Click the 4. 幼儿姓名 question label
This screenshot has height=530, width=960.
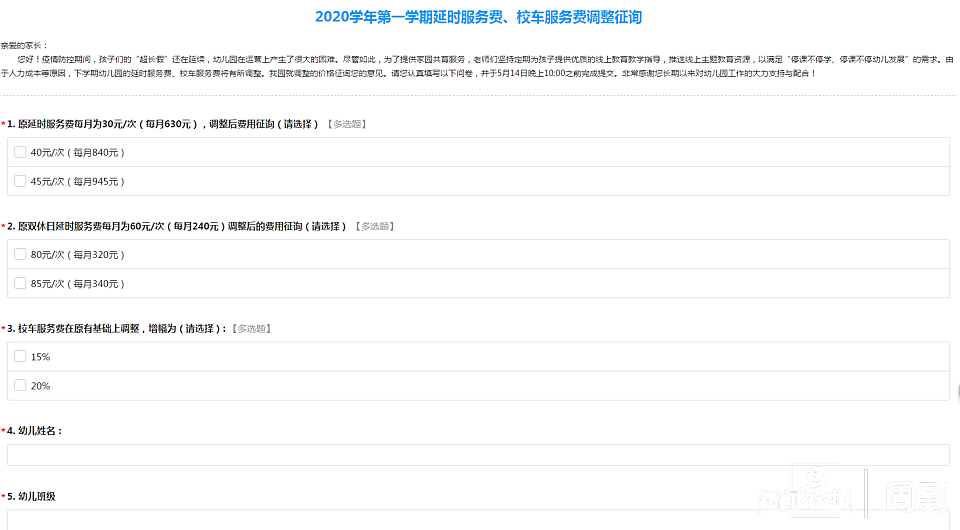coord(36,431)
